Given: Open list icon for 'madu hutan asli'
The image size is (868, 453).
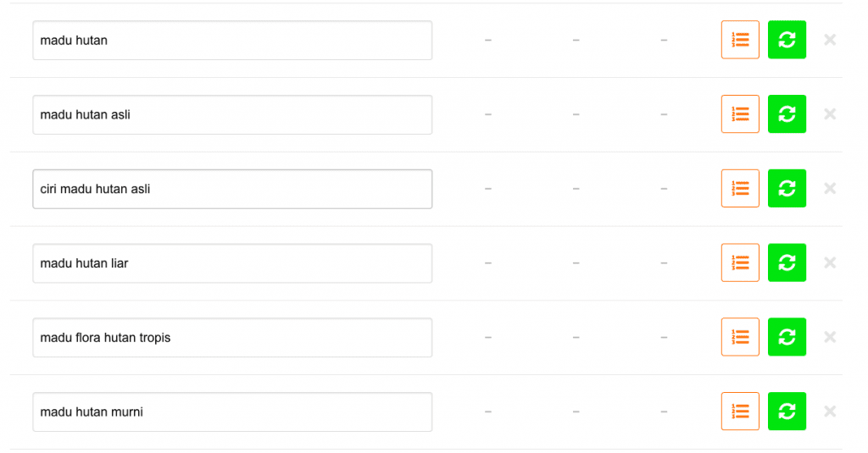Looking at the screenshot, I should [740, 114].
